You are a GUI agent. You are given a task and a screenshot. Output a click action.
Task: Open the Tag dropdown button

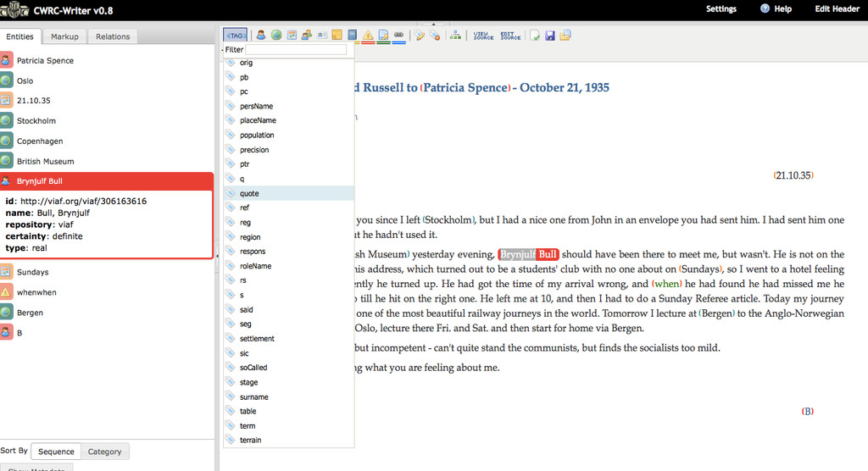236,35
